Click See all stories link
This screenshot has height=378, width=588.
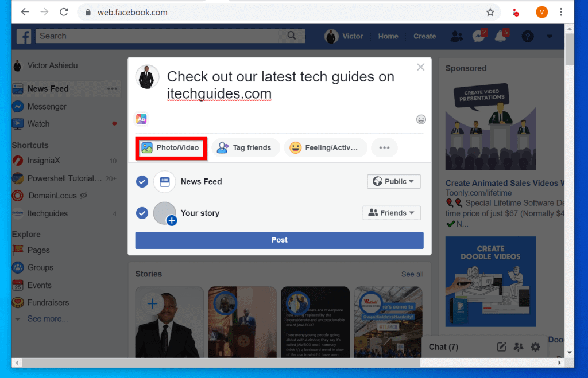click(x=412, y=274)
